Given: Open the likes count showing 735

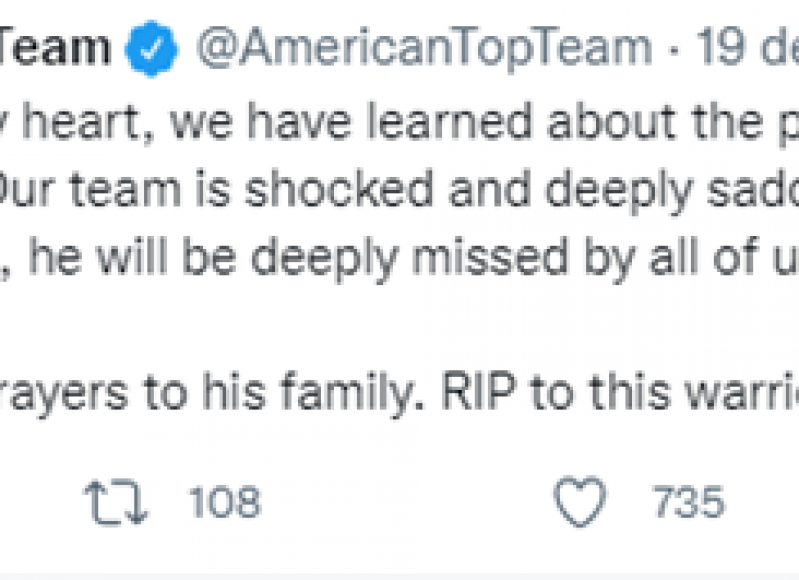Looking at the screenshot, I should 688,502.
